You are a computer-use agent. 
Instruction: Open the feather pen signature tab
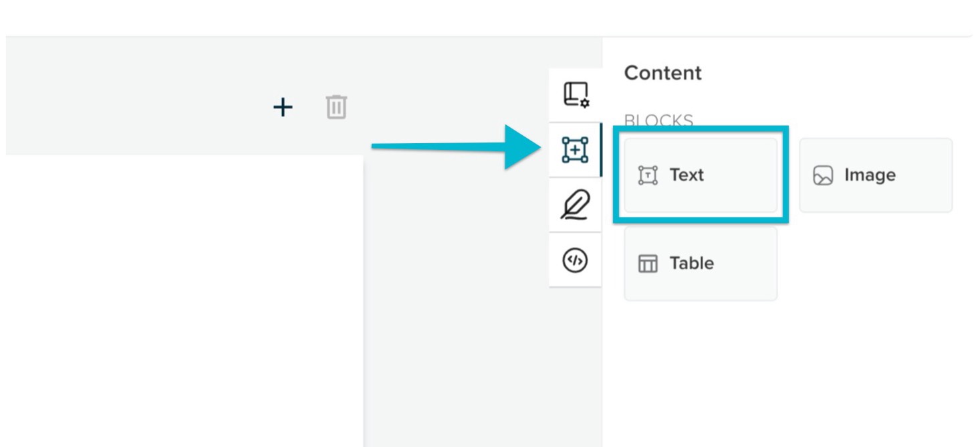coord(576,205)
